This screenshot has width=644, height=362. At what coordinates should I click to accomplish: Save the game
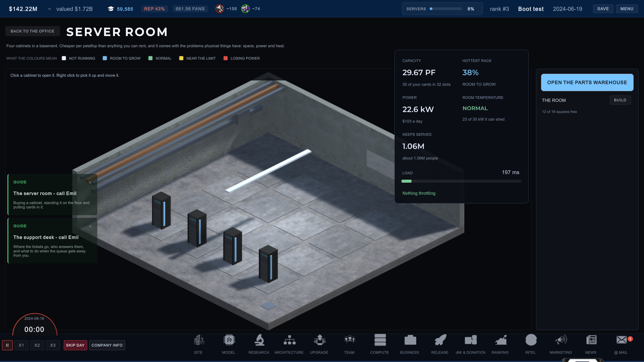603,9
